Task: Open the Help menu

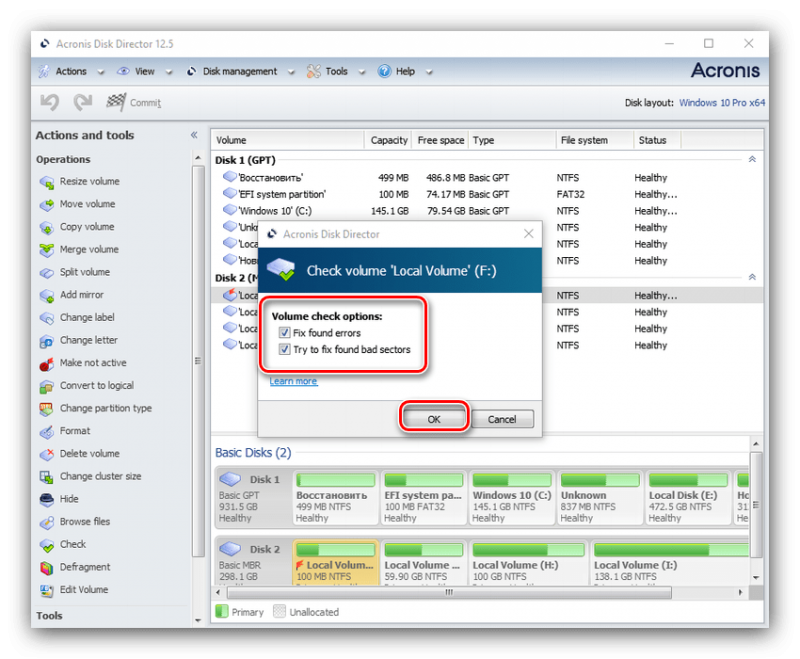Action: [405, 71]
